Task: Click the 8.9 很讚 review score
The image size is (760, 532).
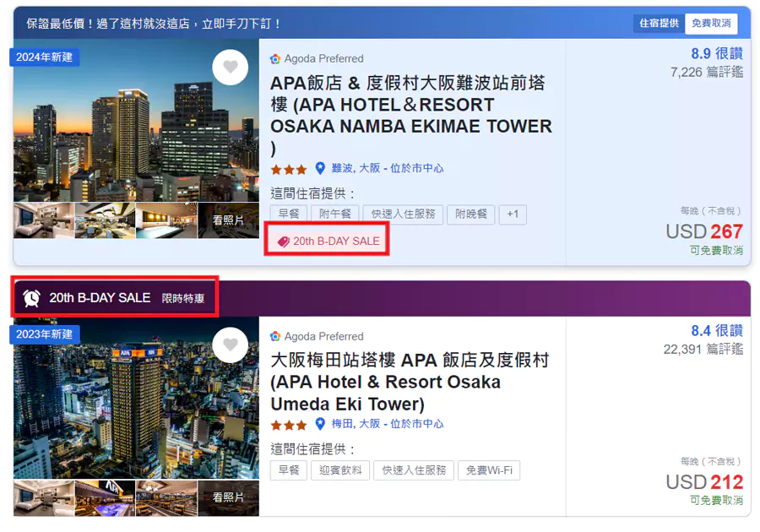Action: coord(717,53)
